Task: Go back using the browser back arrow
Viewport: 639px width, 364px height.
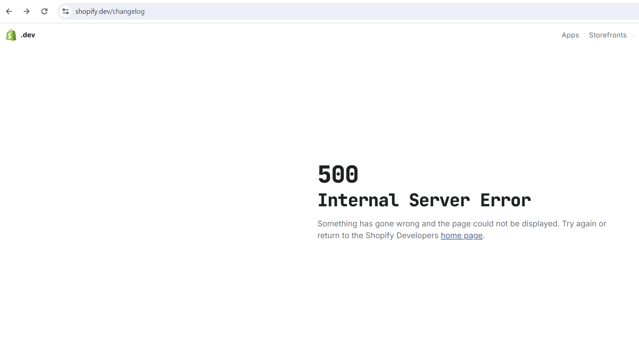Action: coord(9,11)
